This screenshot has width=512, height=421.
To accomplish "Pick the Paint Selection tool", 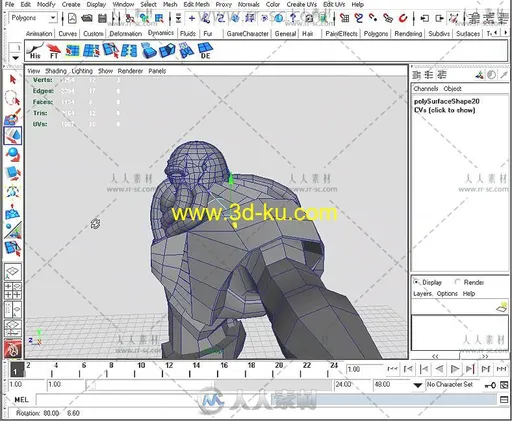I will (x=13, y=117).
